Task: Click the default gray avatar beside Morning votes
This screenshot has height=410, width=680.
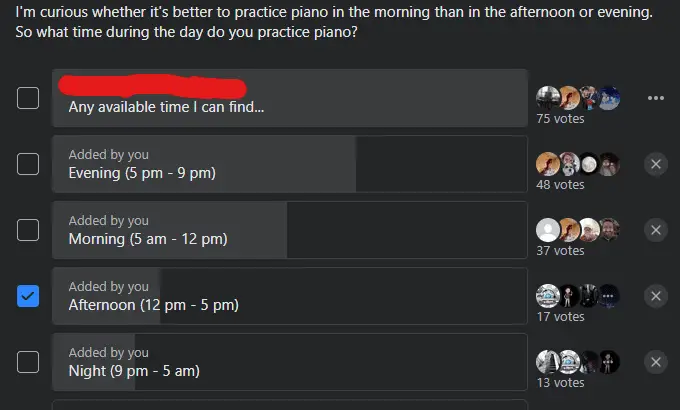Action: (x=548, y=230)
